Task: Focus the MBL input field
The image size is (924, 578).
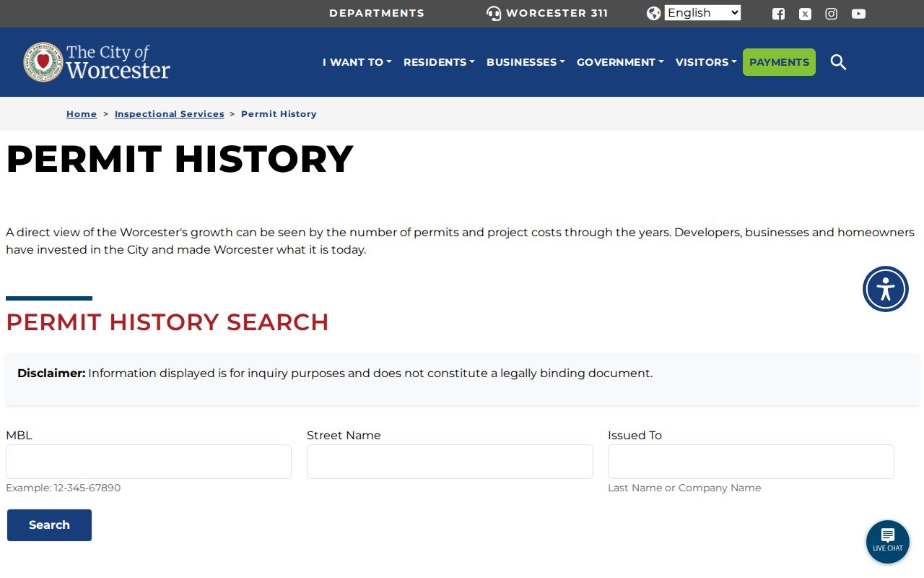Action: pyautogui.click(x=149, y=462)
